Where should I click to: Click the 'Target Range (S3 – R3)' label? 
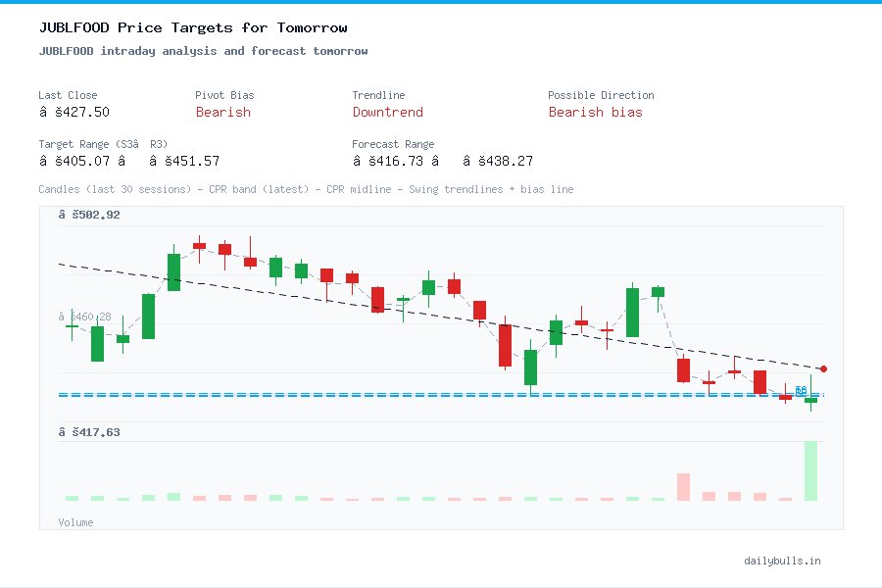(103, 144)
